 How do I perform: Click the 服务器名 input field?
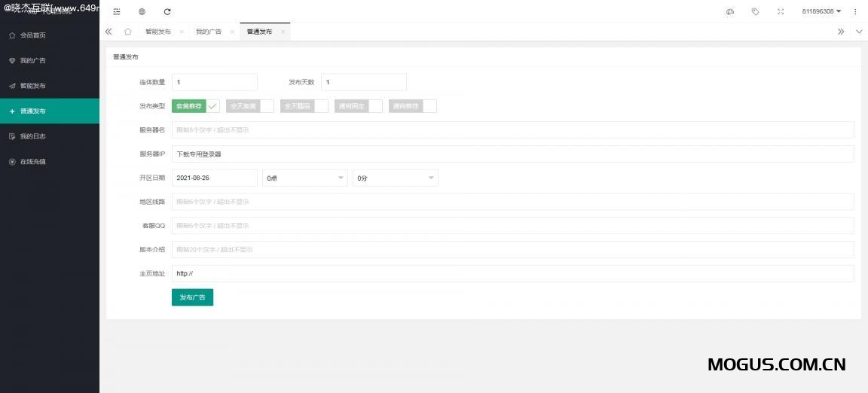click(x=512, y=129)
